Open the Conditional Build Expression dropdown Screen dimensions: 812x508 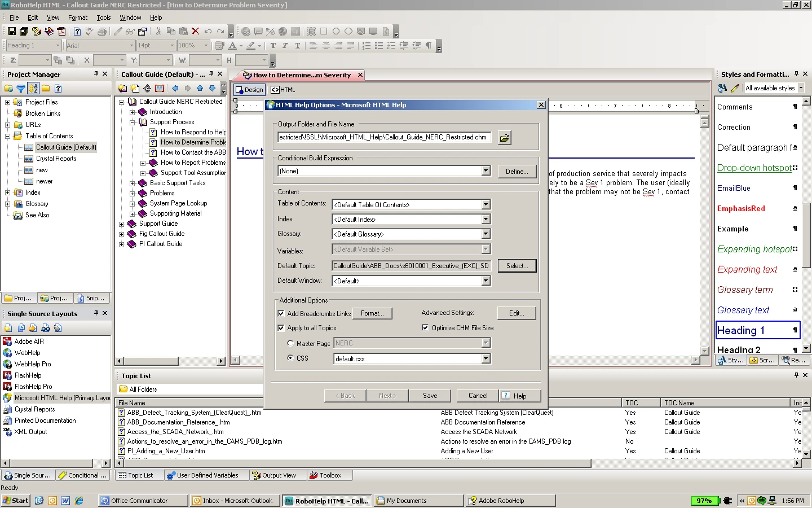coord(486,171)
